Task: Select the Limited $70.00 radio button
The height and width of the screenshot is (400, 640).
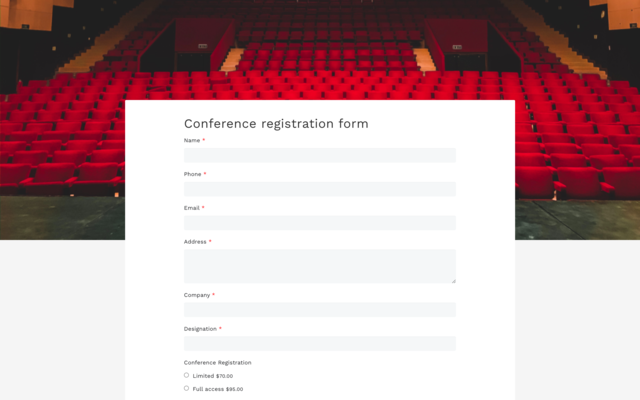Action: pos(186,375)
